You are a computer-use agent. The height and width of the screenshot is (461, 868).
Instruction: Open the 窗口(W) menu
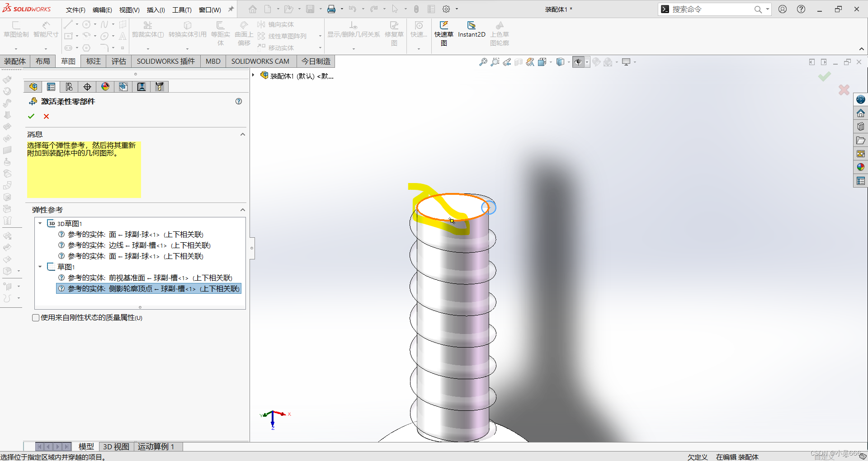210,9
